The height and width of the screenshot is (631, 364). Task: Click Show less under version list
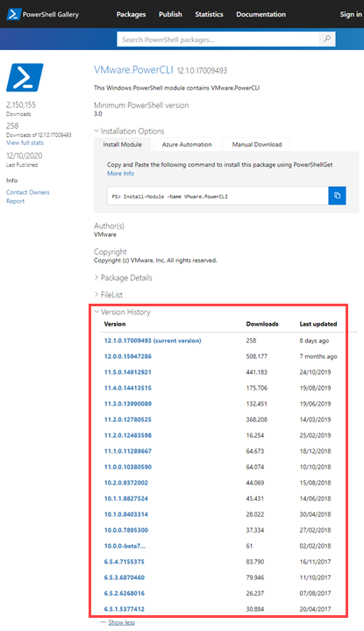(121, 622)
